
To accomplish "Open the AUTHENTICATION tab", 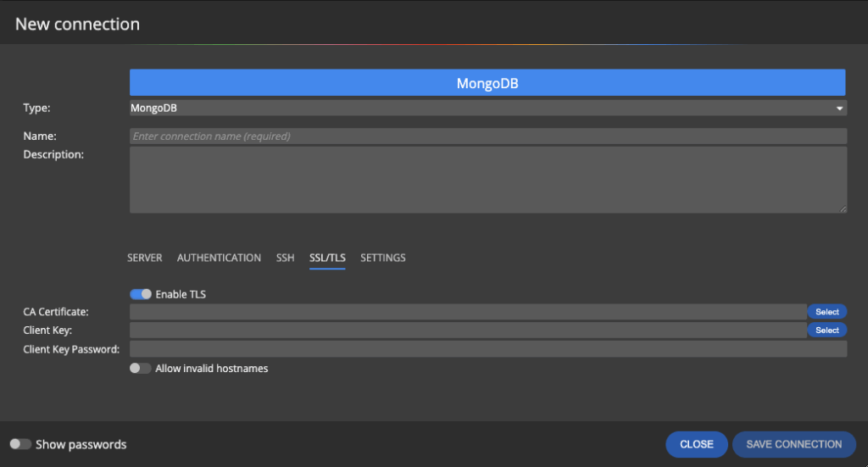I will click(219, 258).
